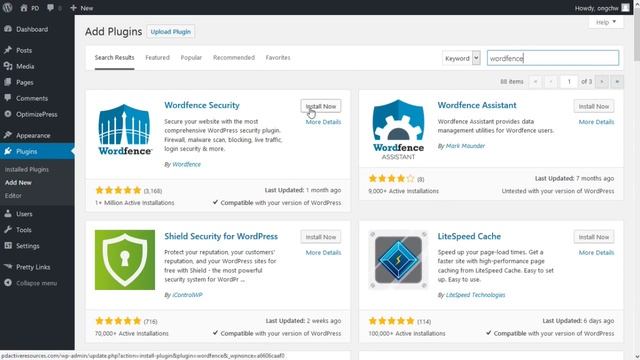Click the plugin search field containing wordfence
This screenshot has width=640, height=360.
pyautogui.click(x=553, y=58)
